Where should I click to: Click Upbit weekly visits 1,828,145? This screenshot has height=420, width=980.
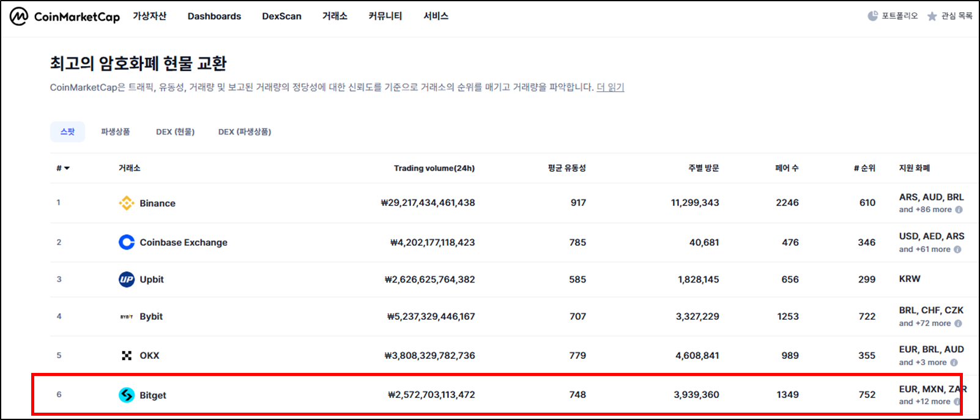tap(699, 279)
